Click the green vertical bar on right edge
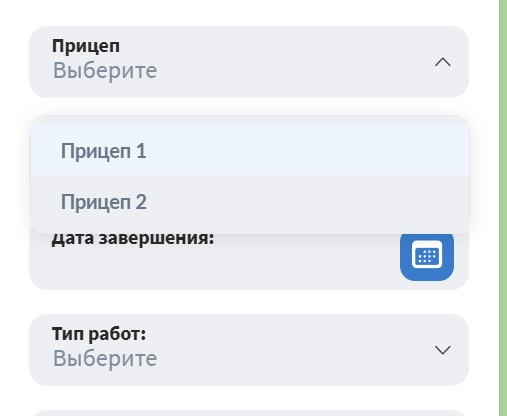Screen dimensions: 507x416 (503, 208)
